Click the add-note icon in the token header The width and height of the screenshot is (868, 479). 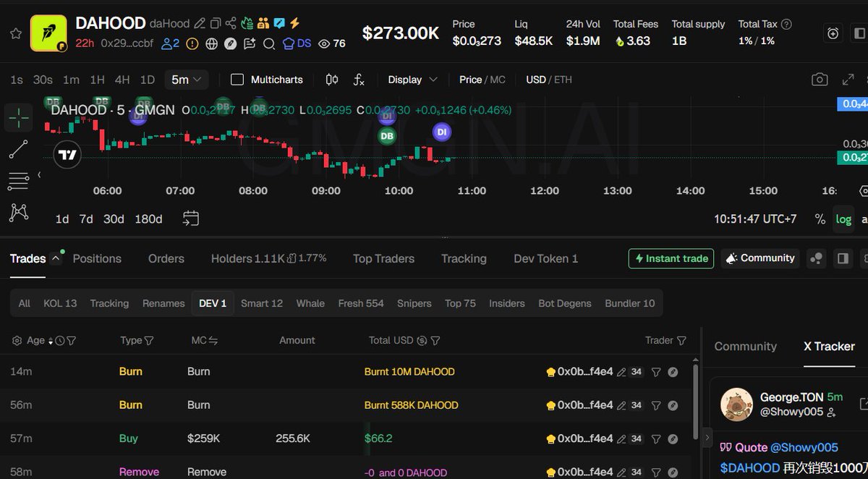(x=250, y=43)
